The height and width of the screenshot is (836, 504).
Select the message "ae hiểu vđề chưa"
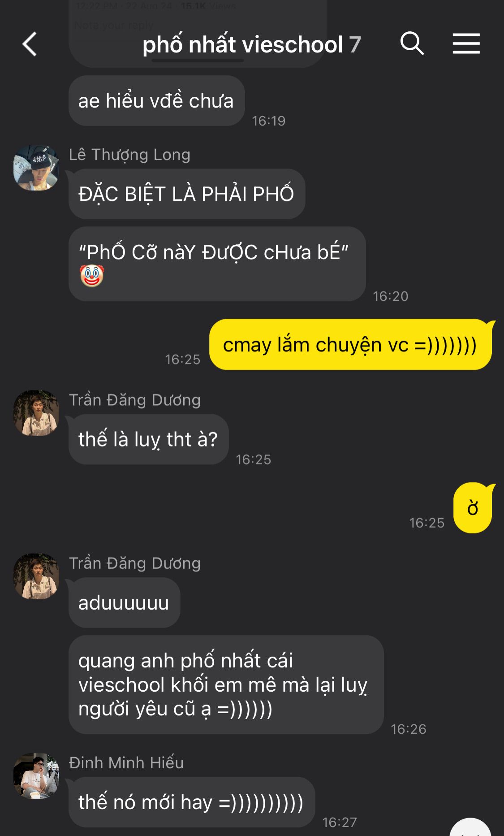156,101
